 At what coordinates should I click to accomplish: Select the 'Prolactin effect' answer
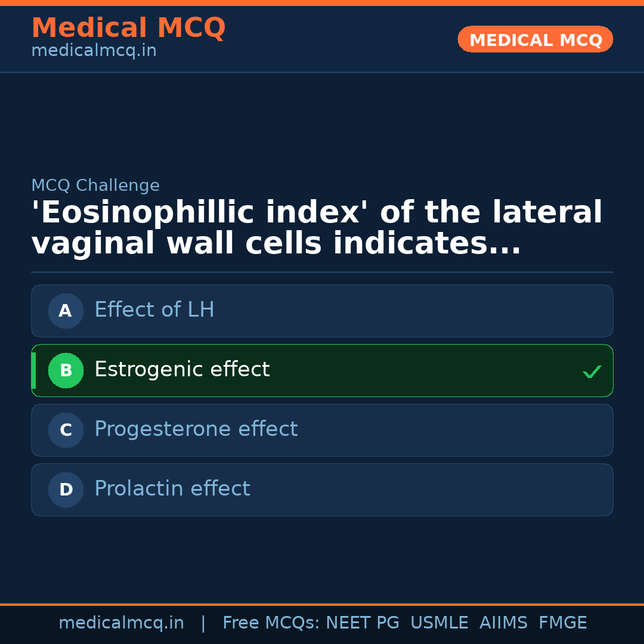172,489
